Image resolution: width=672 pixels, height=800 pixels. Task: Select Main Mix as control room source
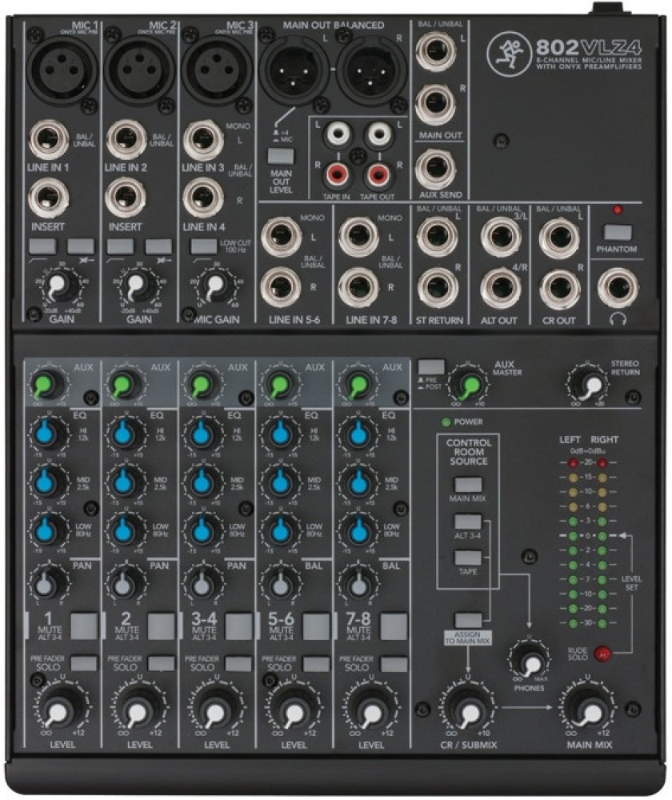click(x=467, y=485)
